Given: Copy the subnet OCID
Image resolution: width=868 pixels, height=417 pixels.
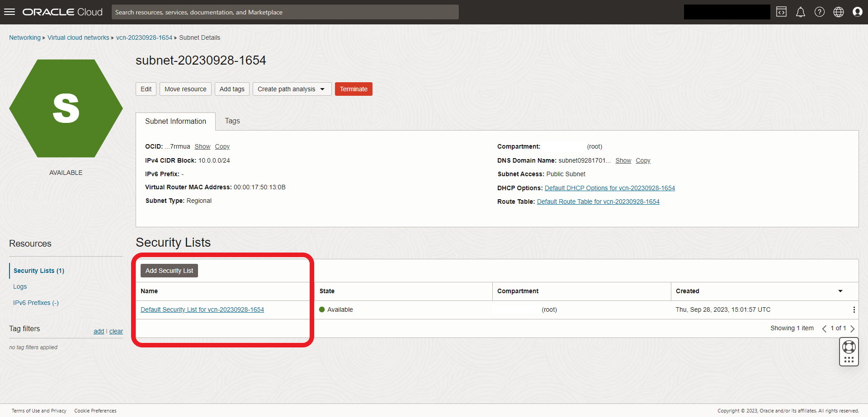Looking at the screenshot, I should click(222, 147).
